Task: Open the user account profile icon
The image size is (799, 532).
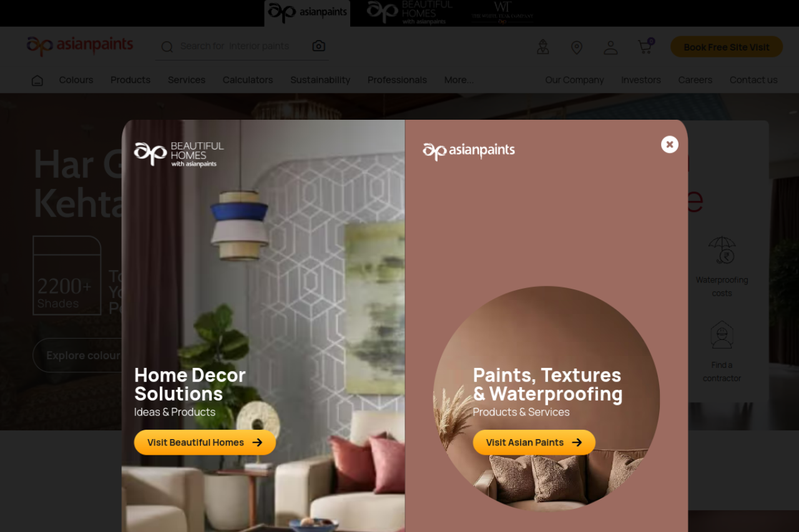Action: (610, 47)
